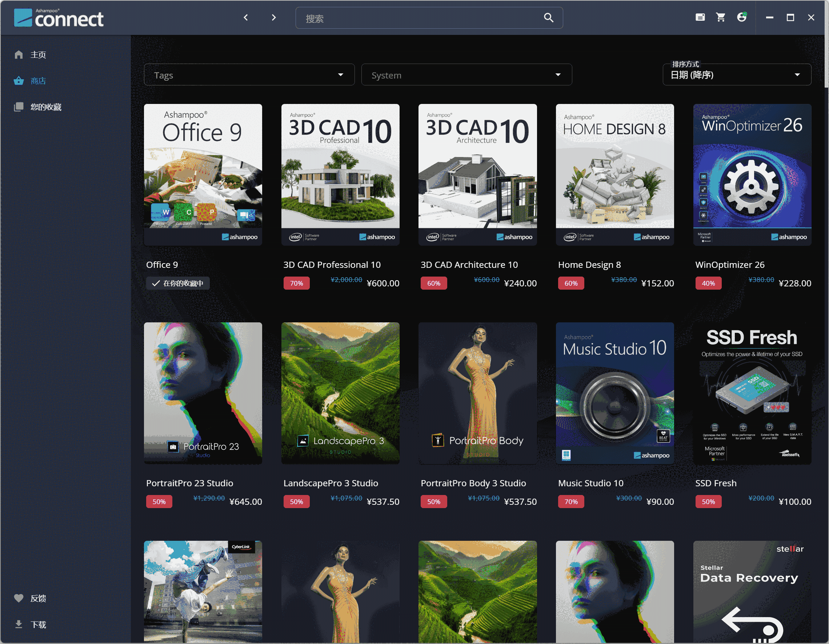The height and width of the screenshot is (644, 829).
Task: Click the search magnifier icon
Action: [x=548, y=18]
